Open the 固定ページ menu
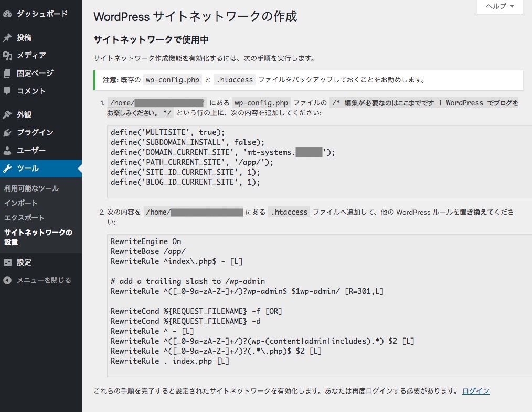Screen dimensions: 532x412 (x=41, y=73)
